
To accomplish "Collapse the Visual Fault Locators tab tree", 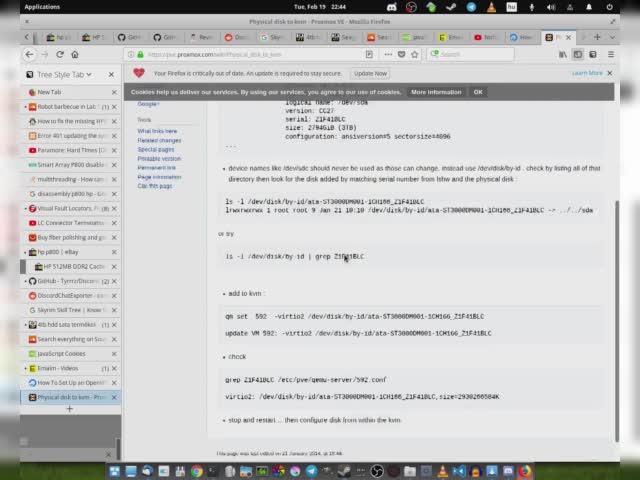I will 25,209.
